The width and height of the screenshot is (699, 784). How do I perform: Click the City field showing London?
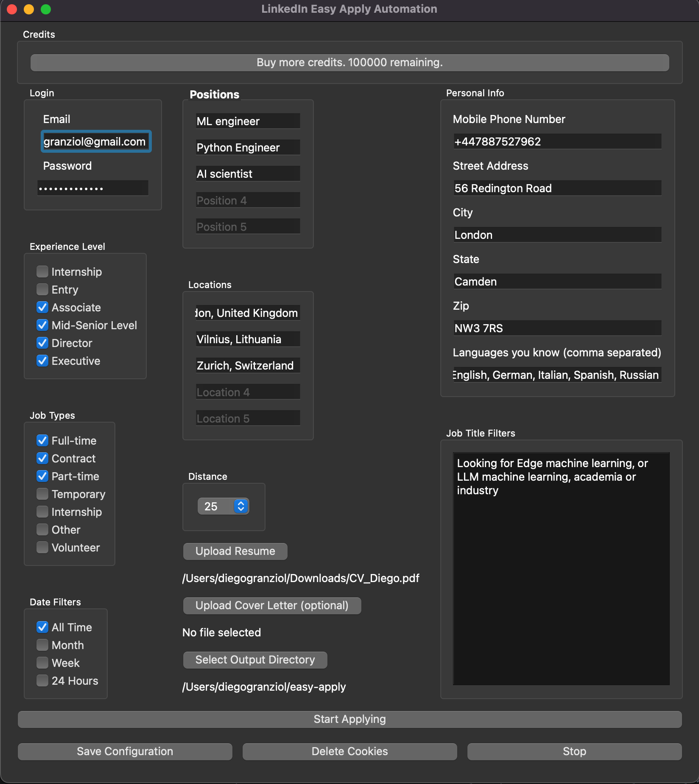pyautogui.click(x=557, y=235)
